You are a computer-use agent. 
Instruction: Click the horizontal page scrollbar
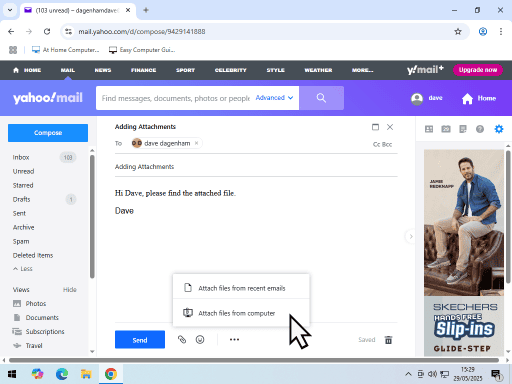pyautogui.click(x=254, y=360)
